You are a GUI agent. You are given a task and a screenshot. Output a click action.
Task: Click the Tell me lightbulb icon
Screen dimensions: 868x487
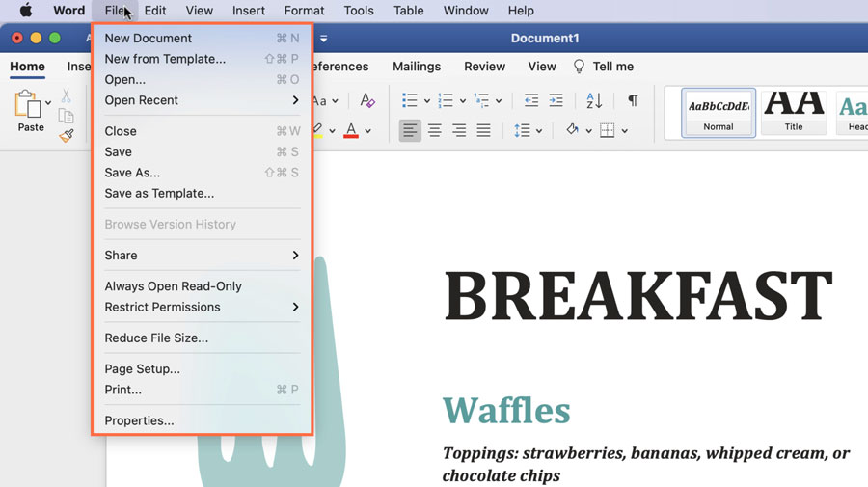579,67
